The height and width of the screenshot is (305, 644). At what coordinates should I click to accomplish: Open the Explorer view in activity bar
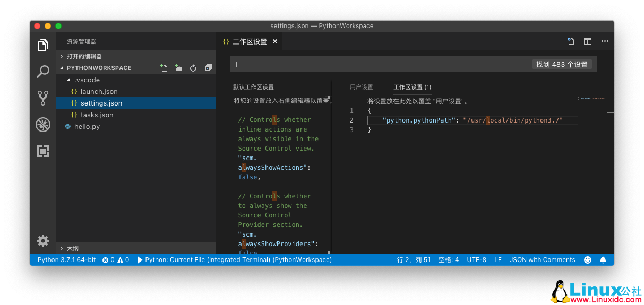[43, 46]
